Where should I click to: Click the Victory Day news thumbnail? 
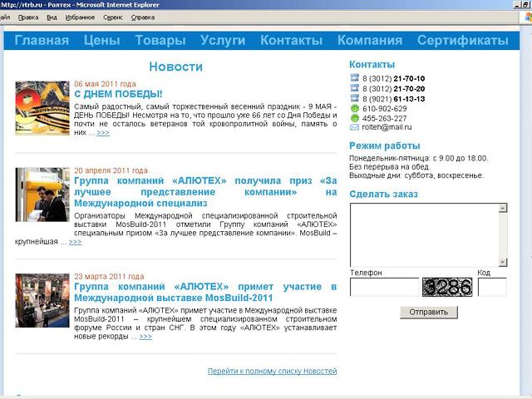[x=42, y=108]
